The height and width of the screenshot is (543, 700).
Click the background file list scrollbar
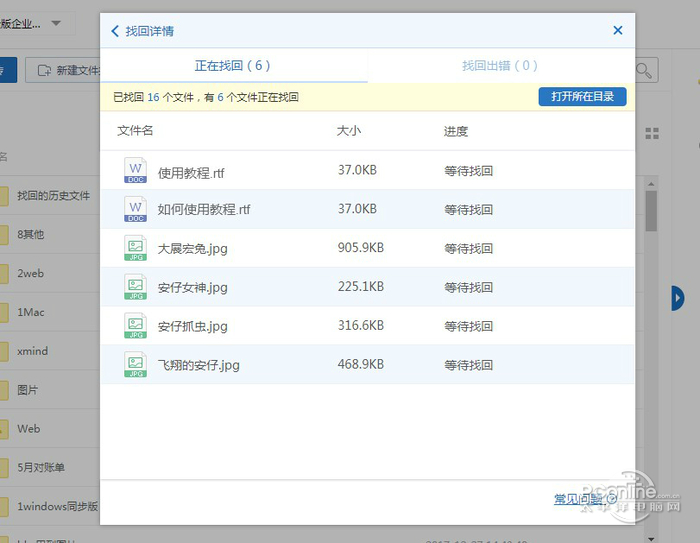pyautogui.click(x=651, y=210)
